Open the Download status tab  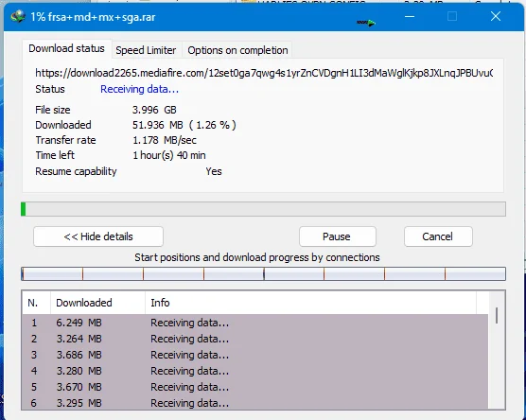point(66,48)
